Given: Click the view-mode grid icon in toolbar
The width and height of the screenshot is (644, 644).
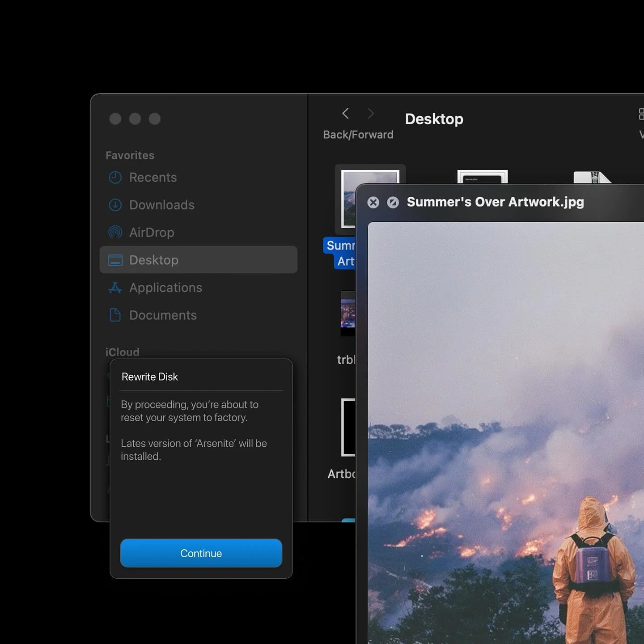Looking at the screenshot, I should coord(641,114).
